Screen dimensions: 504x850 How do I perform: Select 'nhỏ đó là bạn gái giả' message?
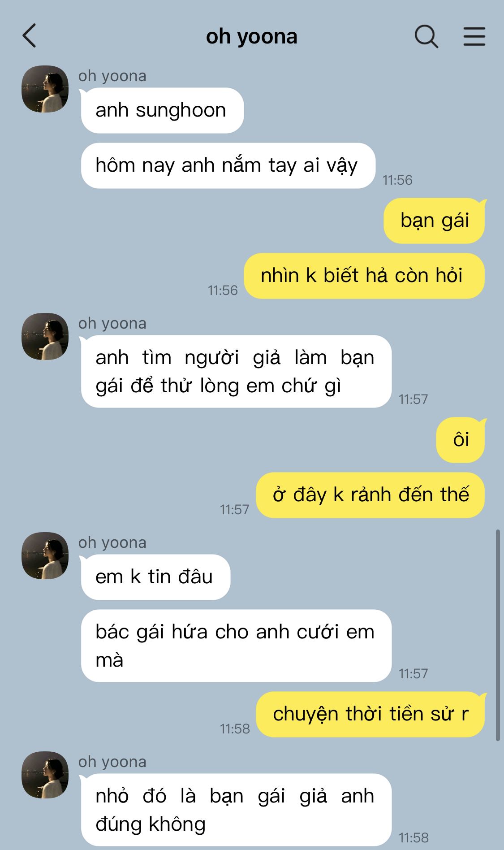tap(236, 810)
